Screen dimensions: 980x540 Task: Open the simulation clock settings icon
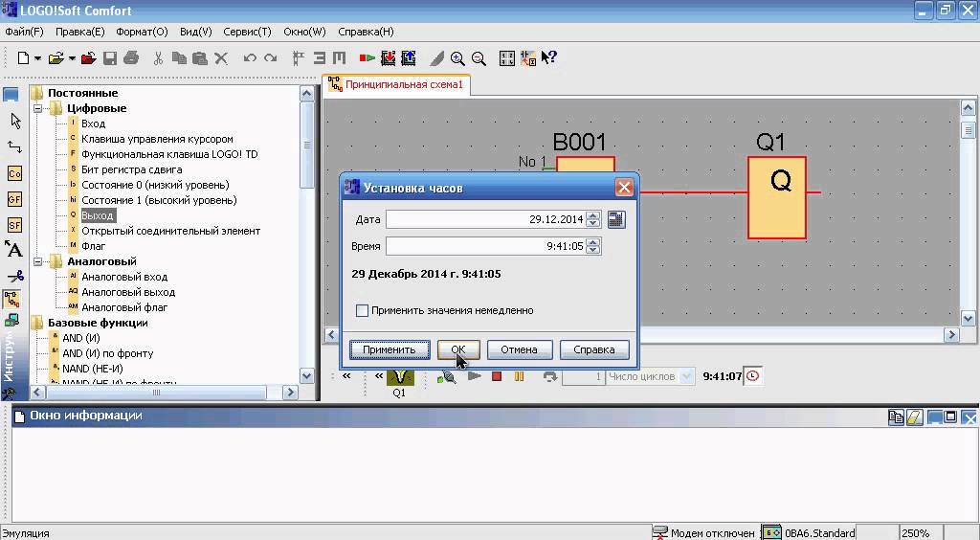coord(752,376)
